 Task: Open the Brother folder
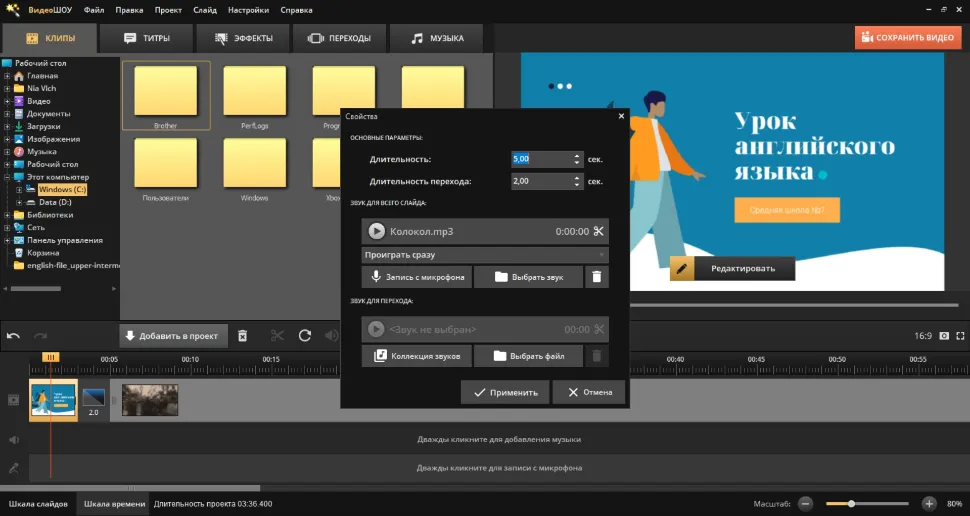tap(166, 95)
